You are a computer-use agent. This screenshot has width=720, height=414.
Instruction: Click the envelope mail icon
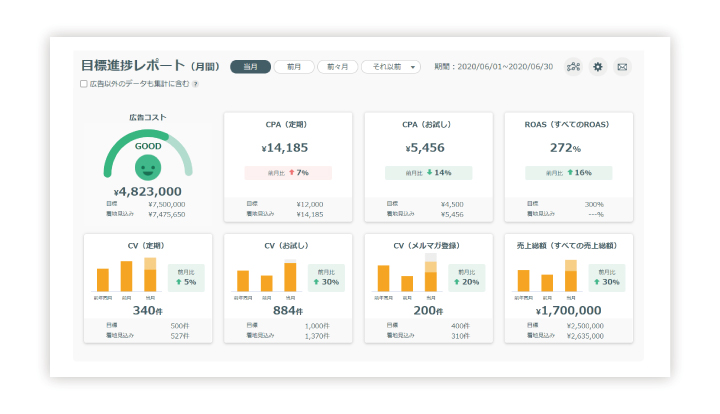pos(622,67)
